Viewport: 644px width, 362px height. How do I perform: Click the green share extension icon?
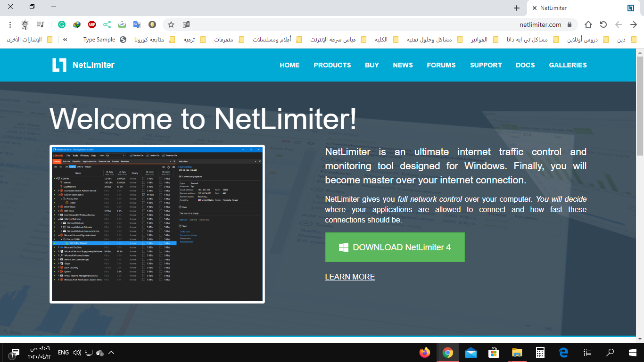tap(107, 25)
